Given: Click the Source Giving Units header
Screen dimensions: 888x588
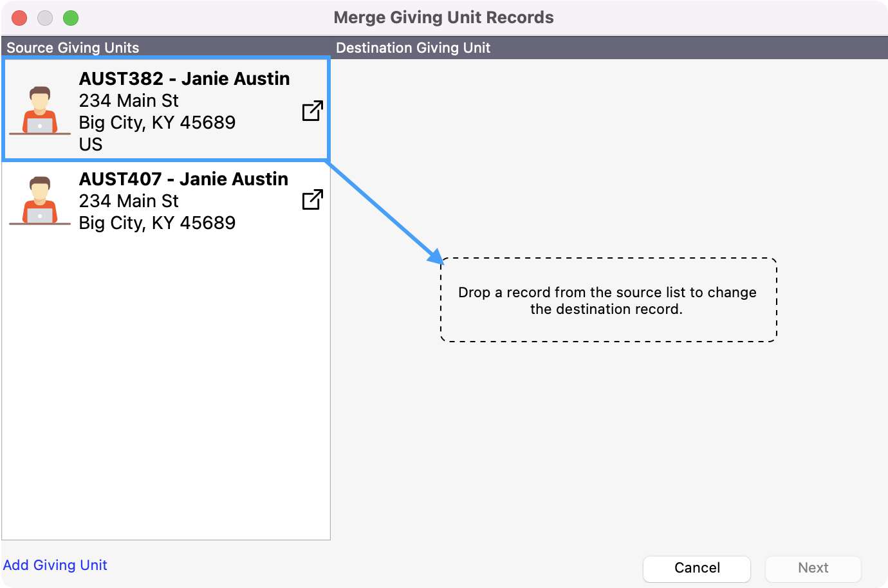Looking at the screenshot, I should (x=73, y=48).
